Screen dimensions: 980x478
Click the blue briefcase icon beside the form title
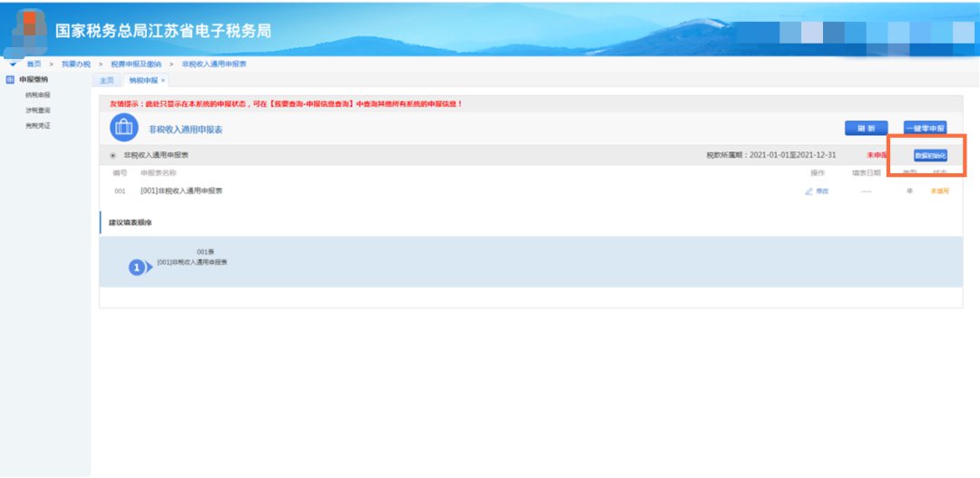click(123, 128)
